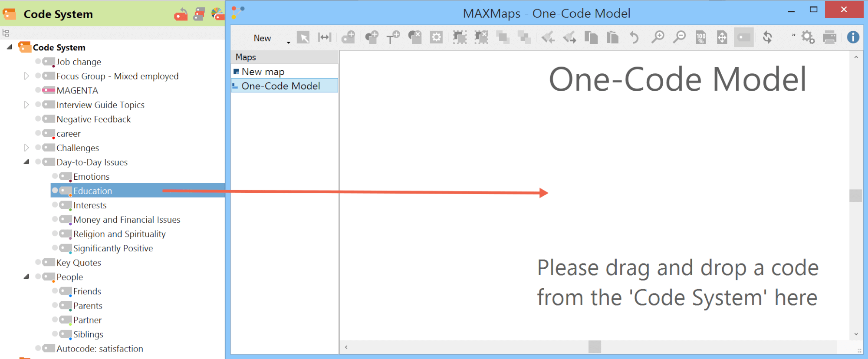The image size is (868, 359).
Task: Select One-Code Model in Maps list
Action: pos(284,86)
